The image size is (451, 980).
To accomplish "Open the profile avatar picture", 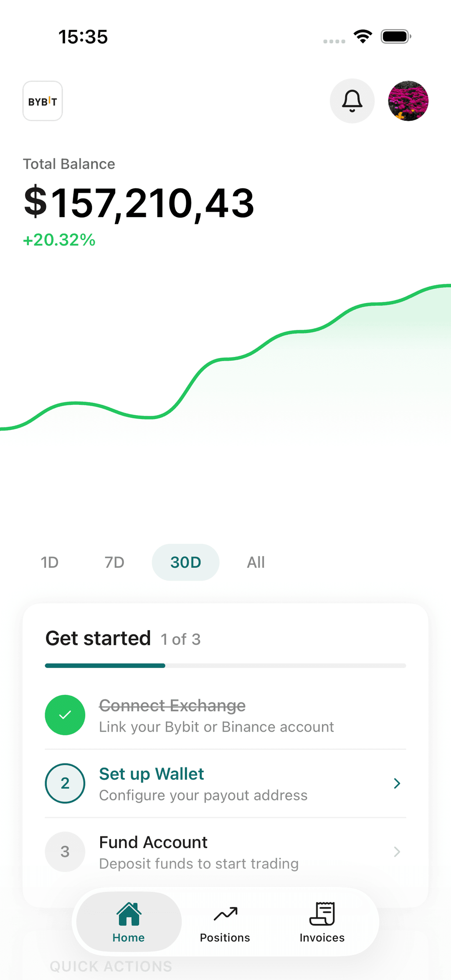I will 408,101.
